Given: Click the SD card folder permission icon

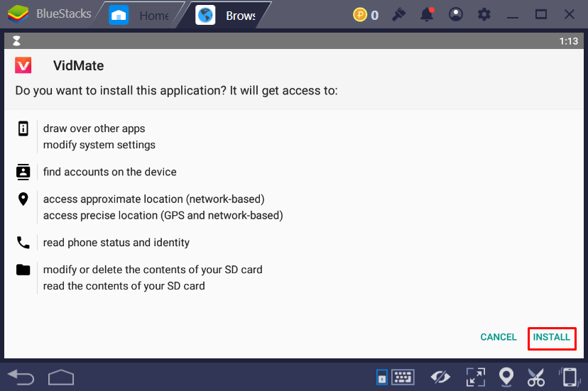Looking at the screenshot, I should (x=23, y=270).
